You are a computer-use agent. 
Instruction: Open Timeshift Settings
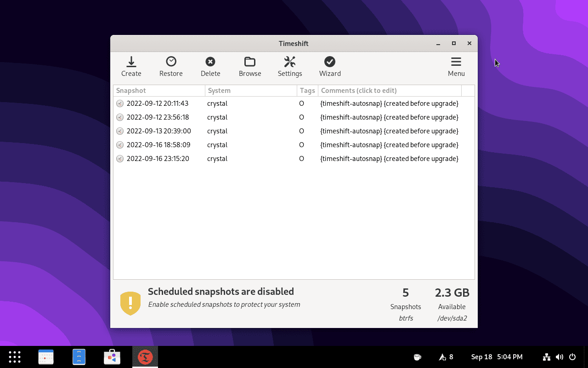pyautogui.click(x=290, y=67)
